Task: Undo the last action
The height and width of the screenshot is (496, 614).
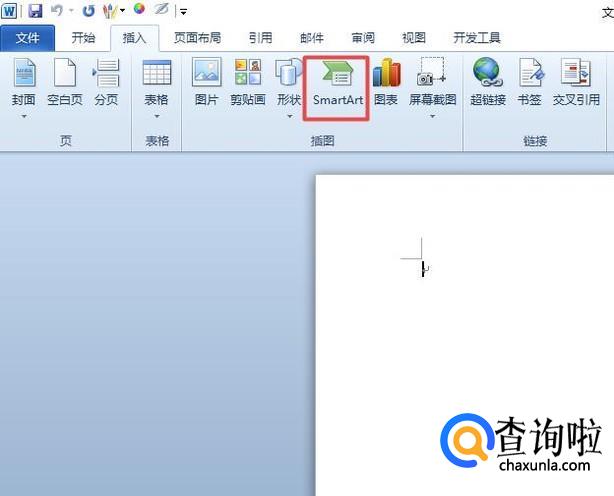Action: click(57, 10)
